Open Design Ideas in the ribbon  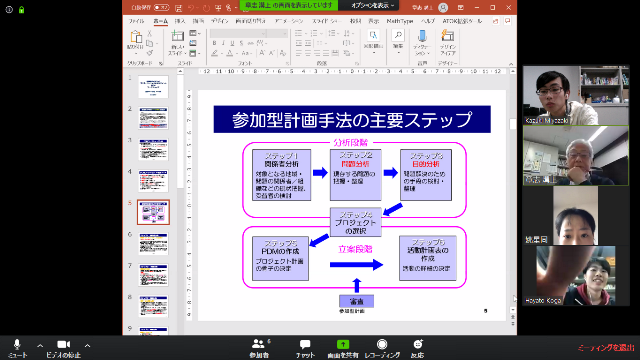click(x=448, y=42)
